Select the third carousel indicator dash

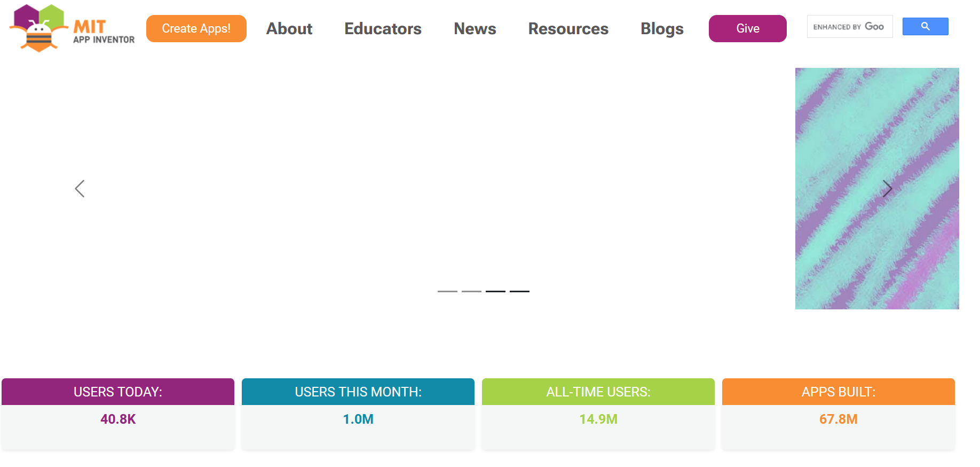click(x=495, y=291)
